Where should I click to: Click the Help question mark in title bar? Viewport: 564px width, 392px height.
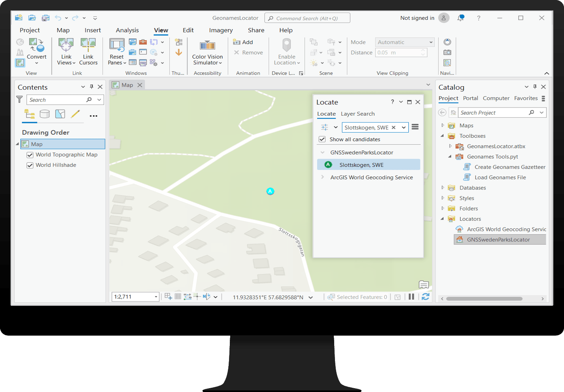479,18
